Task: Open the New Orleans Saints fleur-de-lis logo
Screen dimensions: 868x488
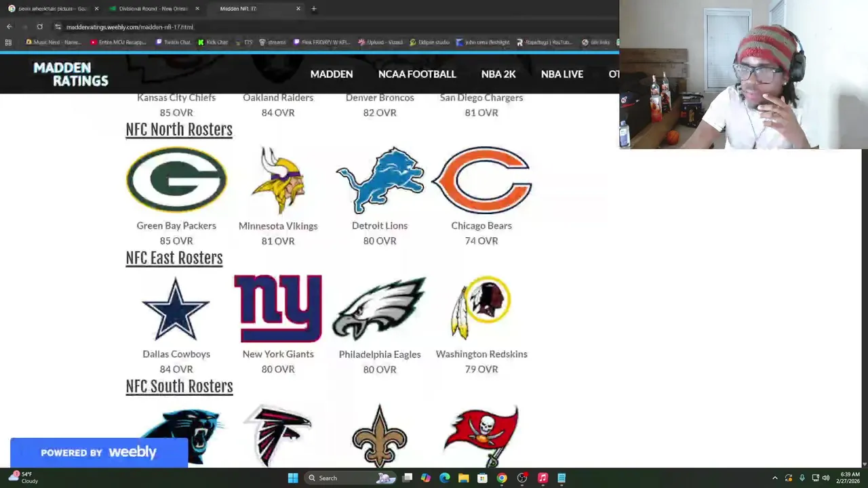Action: pyautogui.click(x=380, y=435)
